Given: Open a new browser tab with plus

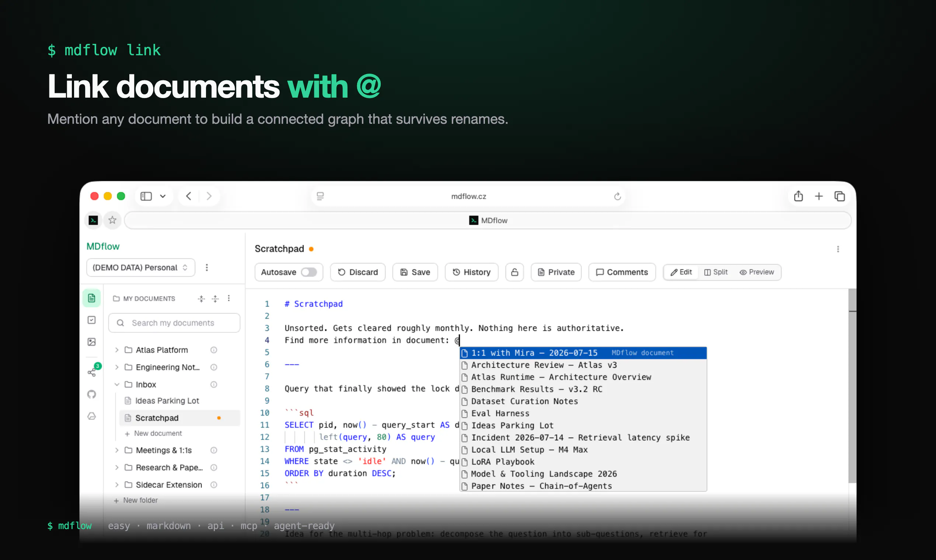Looking at the screenshot, I should (x=818, y=196).
